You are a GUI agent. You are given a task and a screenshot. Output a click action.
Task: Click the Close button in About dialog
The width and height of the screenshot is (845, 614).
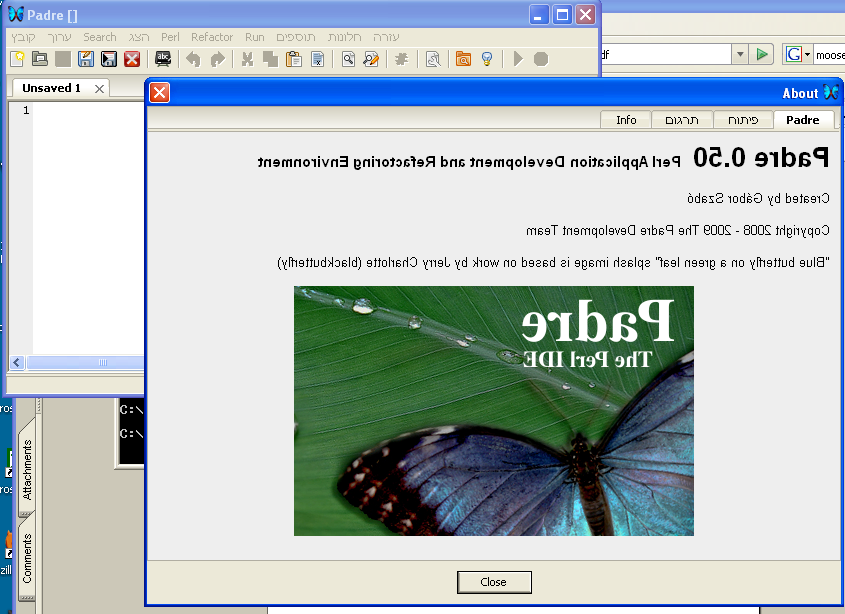point(494,582)
